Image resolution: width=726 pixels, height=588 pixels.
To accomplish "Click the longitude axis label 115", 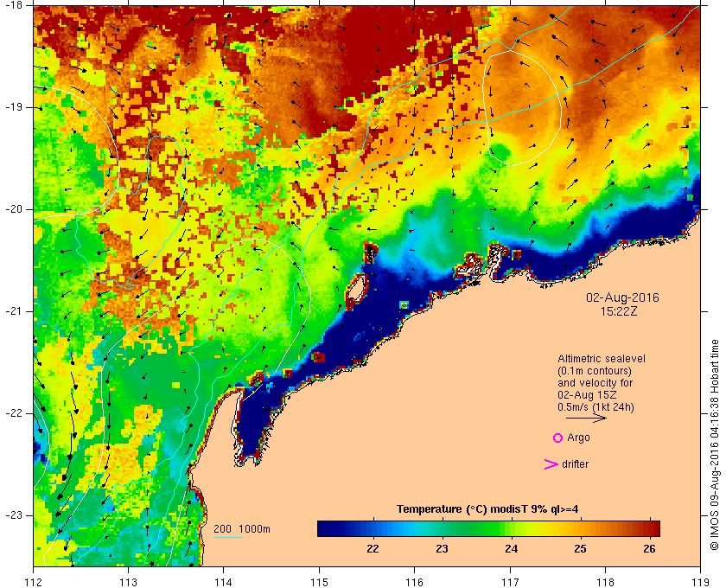I will pos(319,582).
